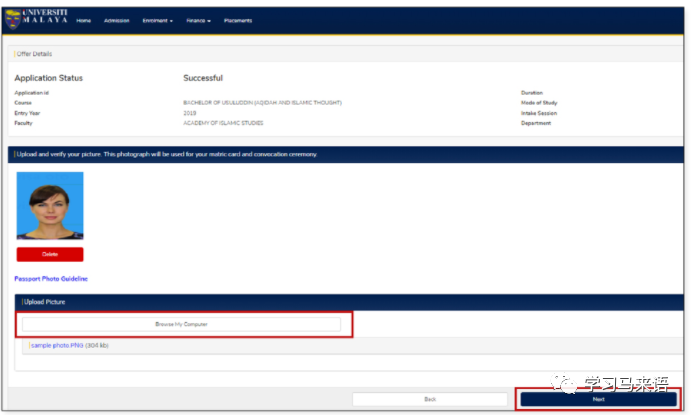The height and width of the screenshot is (415, 691).
Task: Proceed with the Next button
Action: [x=599, y=398]
